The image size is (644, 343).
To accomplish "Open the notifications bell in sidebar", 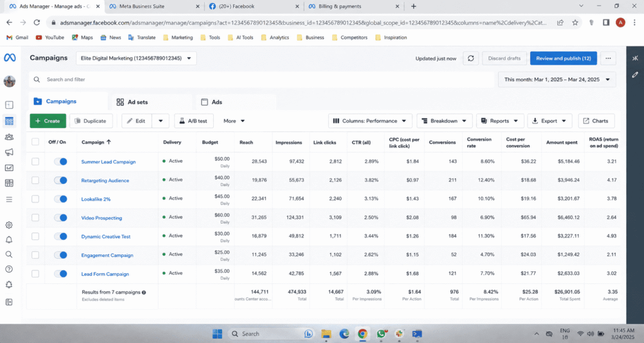I will 9,239.
